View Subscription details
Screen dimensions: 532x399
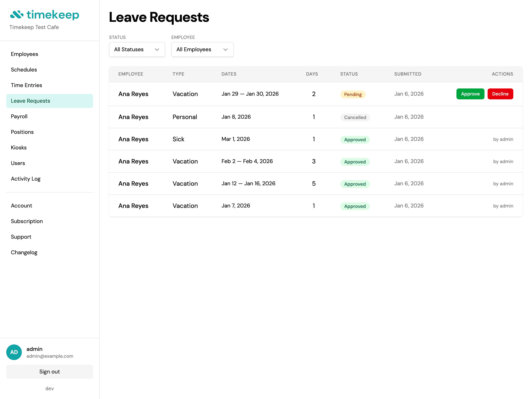point(27,221)
